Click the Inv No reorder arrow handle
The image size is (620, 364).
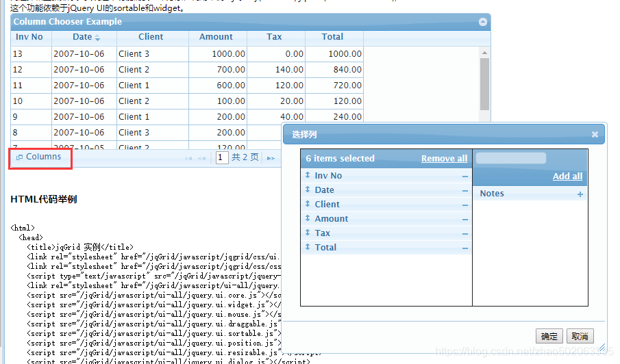click(x=308, y=175)
